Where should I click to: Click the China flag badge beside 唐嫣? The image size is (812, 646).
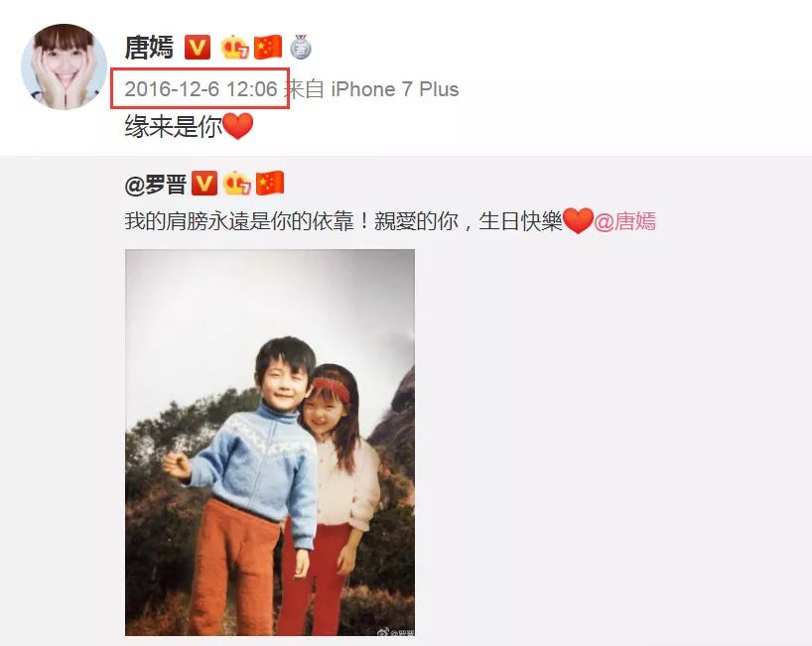(x=268, y=48)
